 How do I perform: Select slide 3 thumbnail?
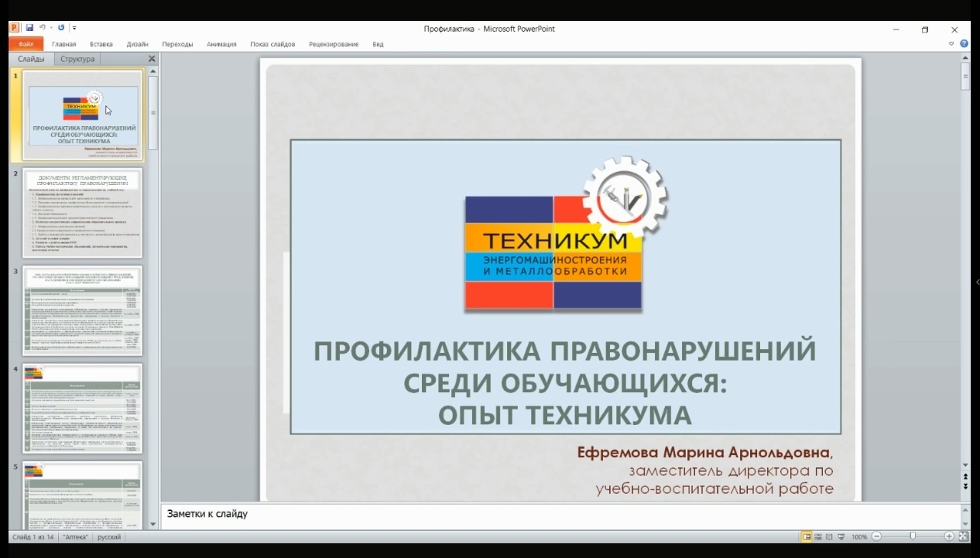pos(84,311)
